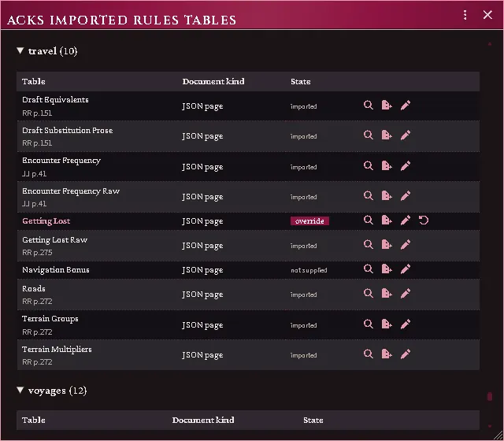View Terrain Multipliers with magnifier icon
Screen dimensions: 504x441
point(369,354)
